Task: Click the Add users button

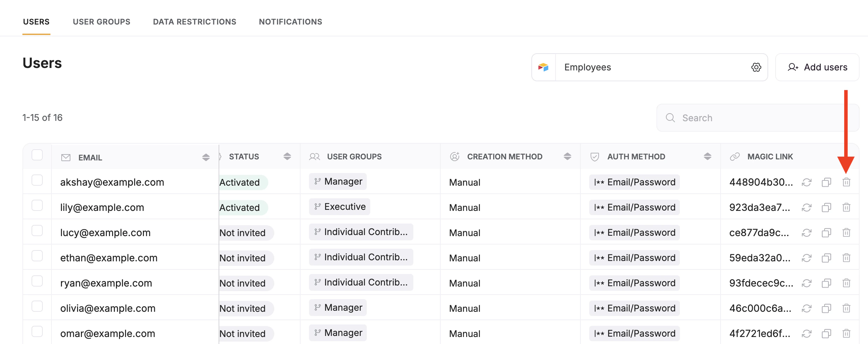Action: coord(817,67)
